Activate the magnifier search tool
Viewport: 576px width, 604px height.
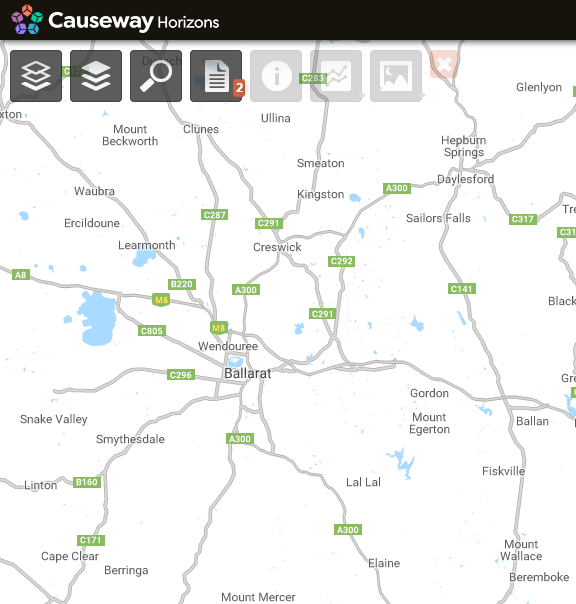(x=156, y=76)
